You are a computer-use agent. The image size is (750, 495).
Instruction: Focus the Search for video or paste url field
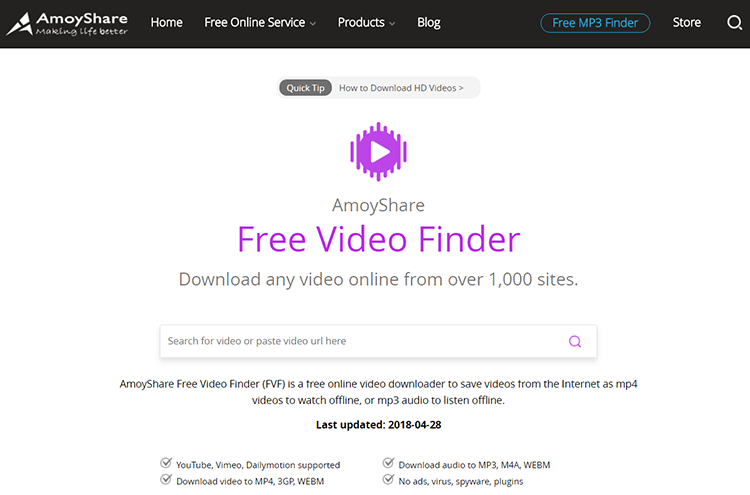pyautogui.click(x=364, y=341)
